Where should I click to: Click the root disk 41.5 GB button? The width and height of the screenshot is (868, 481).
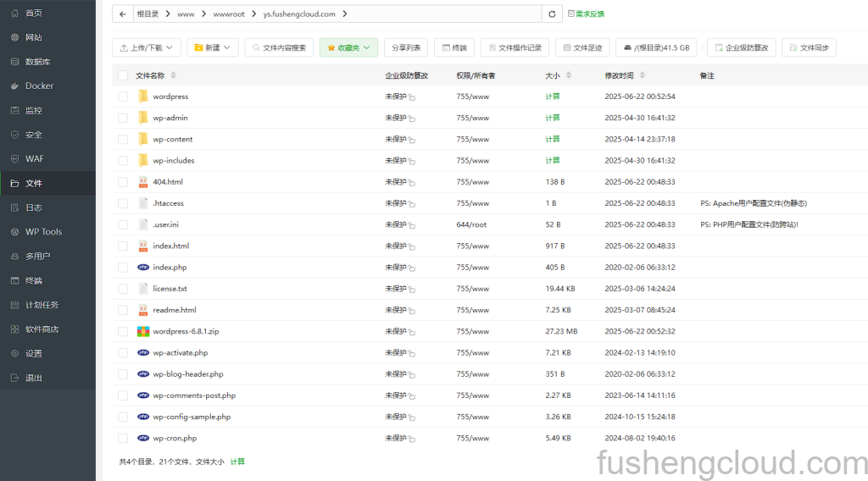[657, 47]
